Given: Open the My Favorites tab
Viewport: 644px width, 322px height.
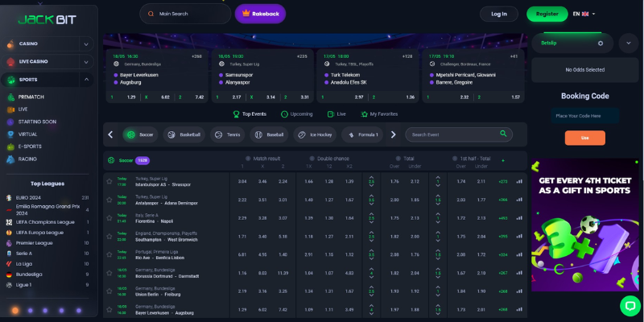Looking at the screenshot, I should pyautogui.click(x=378, y=114).
